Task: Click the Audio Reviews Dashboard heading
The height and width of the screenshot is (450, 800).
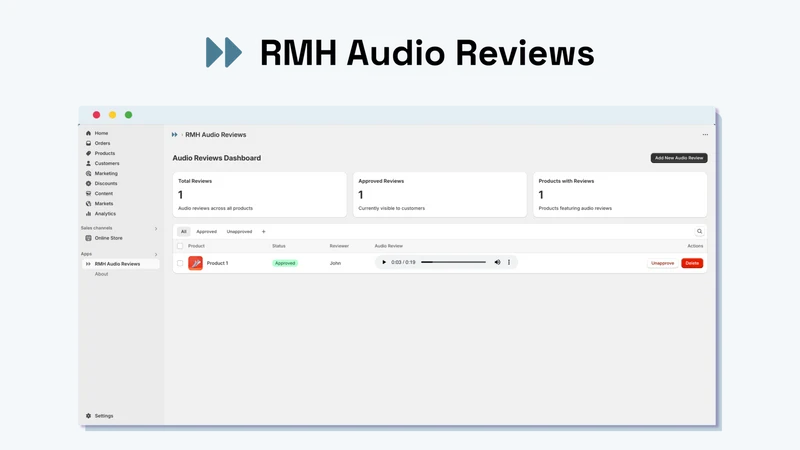Action: [x=217, y=158]
